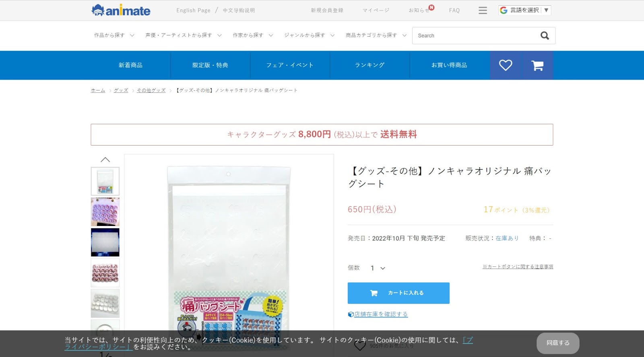Show previous thumbnails with up chevron
This screenshot has width=644, height=357.
pyautogui.click(x=105, y=160)
